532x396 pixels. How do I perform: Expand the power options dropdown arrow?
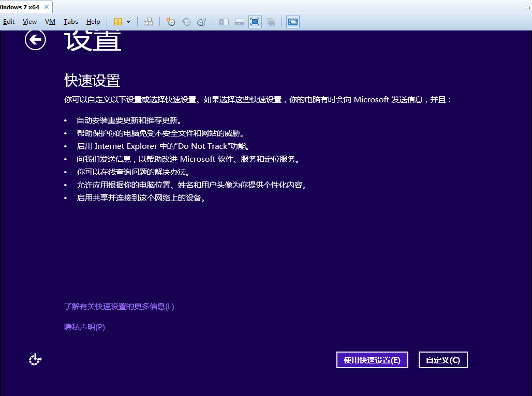128,22
